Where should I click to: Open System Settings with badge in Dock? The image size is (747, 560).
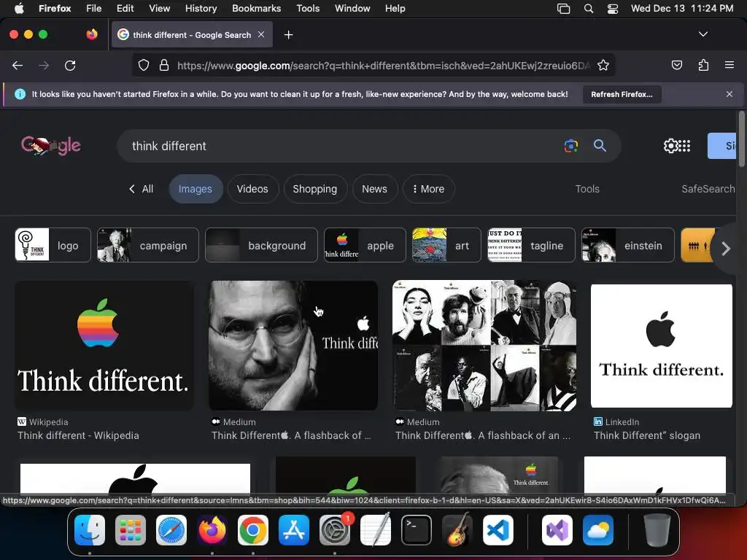point(335,530)
